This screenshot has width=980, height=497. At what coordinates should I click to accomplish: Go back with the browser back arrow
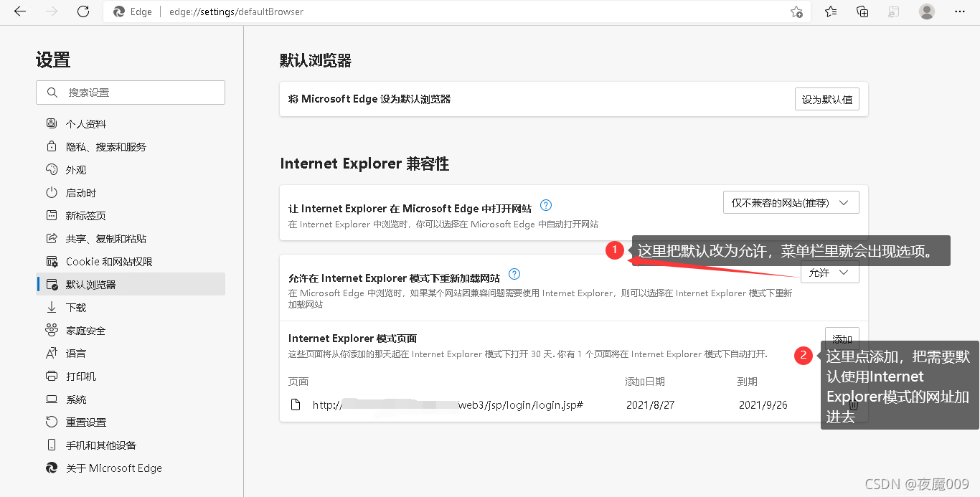(x=20, y=11)
